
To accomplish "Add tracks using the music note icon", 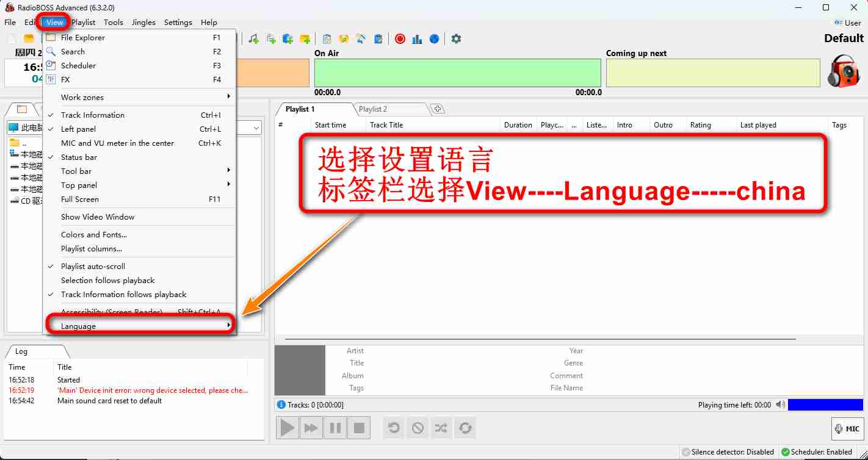I will (253, 38).
